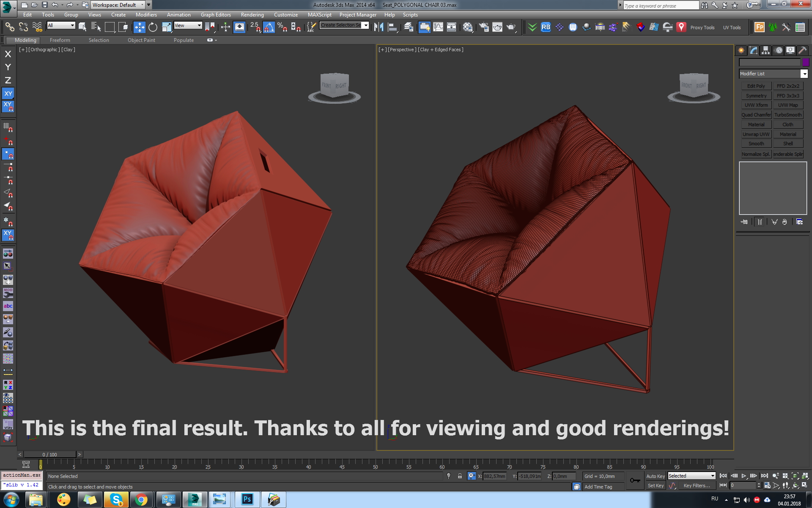Select the Quad Chamfer modifier
Image resolution: width=812 pixels, height=508 pixels.
point(755,115)
